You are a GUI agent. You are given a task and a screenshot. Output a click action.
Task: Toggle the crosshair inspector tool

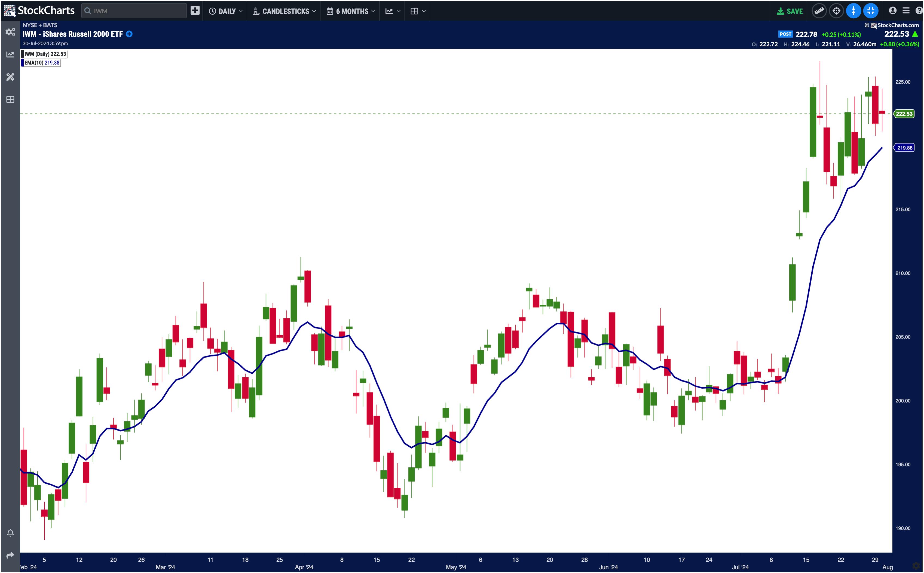pos(836,11)
